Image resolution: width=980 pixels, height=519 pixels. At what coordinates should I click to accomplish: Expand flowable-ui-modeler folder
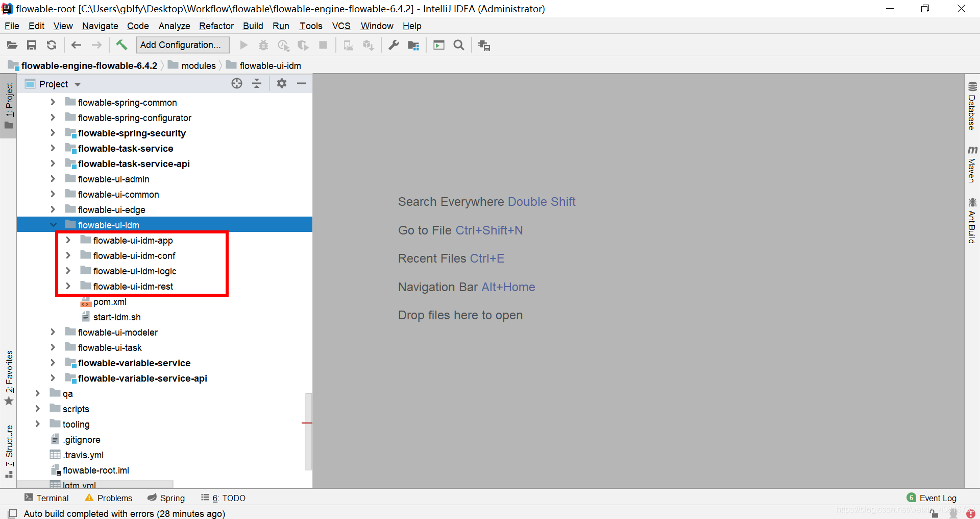(x=53, y=332)
